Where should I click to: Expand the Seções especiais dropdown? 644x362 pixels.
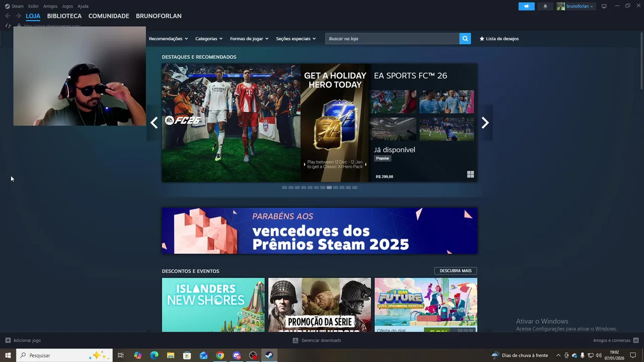click(x=296, y=39)
